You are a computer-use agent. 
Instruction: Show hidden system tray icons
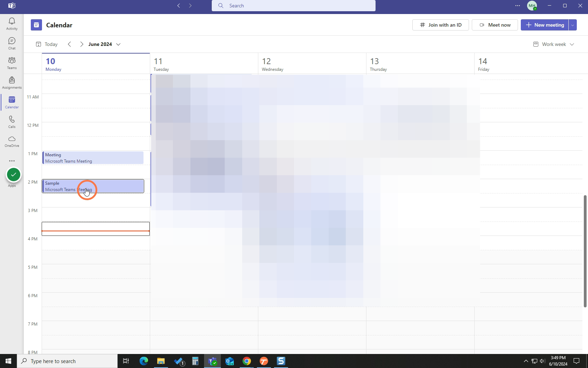(x=526, y=361)
